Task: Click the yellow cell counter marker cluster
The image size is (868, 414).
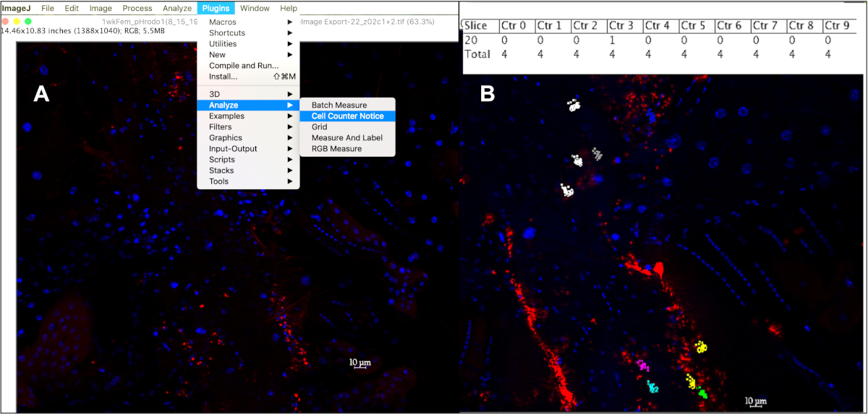Action: (700, 347)
